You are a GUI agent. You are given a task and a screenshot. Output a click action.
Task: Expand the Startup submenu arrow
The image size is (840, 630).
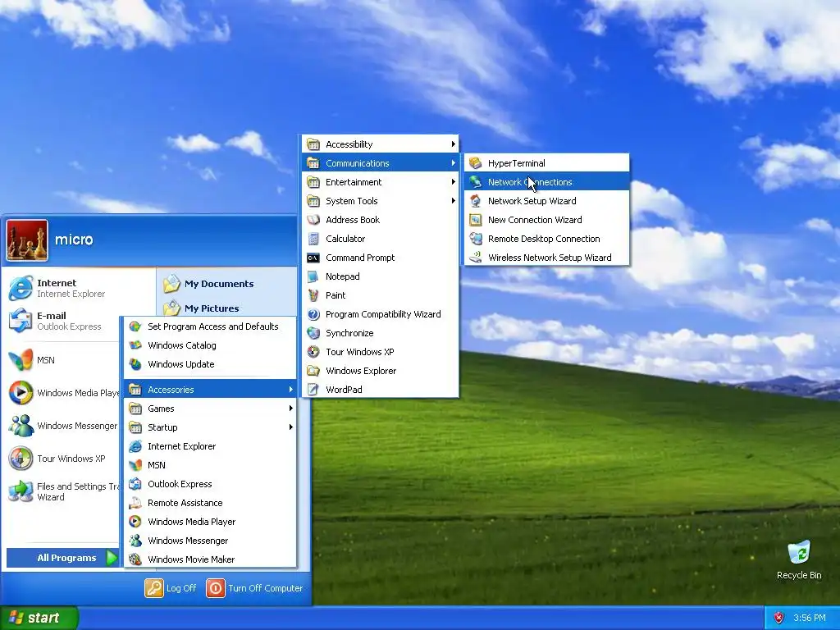tap(291, 427)
